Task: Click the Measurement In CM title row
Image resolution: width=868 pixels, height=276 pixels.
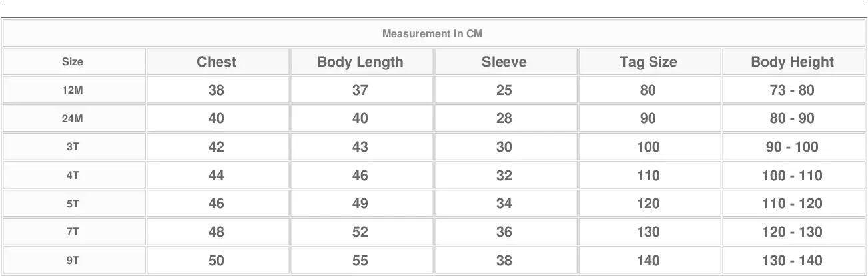Action: [432, 33]
